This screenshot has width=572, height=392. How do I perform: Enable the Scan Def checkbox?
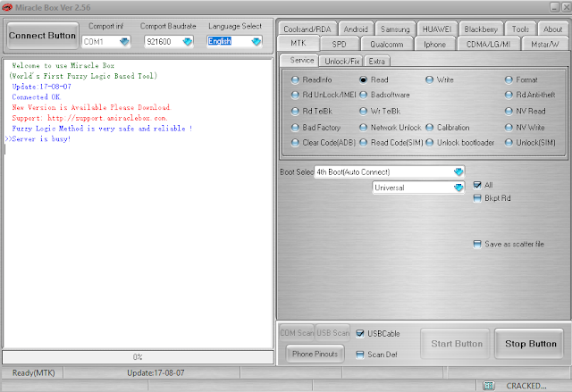[x=360, y=354]
